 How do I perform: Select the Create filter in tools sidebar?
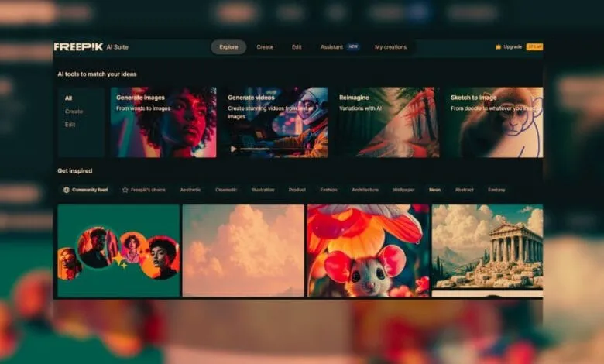pyautogui.click(x=74, y=112)
